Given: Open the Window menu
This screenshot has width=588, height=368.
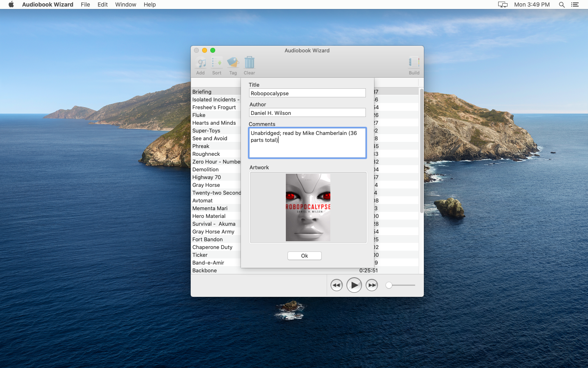Looking at the screenshot, I should [x=125, y=4].
